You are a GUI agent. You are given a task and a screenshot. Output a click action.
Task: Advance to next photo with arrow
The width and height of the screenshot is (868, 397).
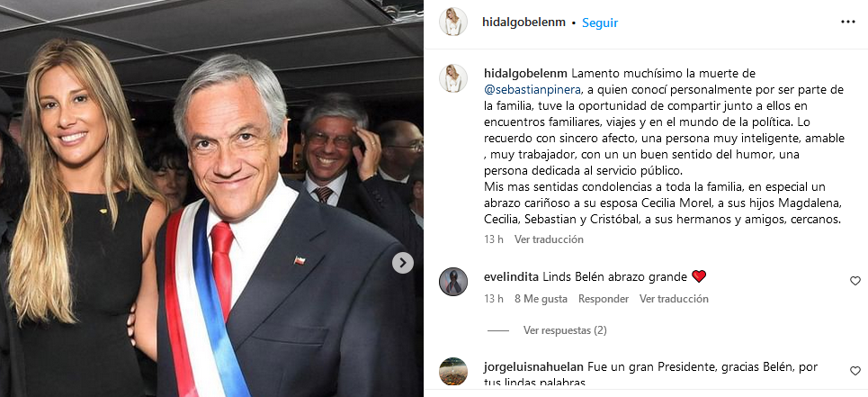click(403, 263)
